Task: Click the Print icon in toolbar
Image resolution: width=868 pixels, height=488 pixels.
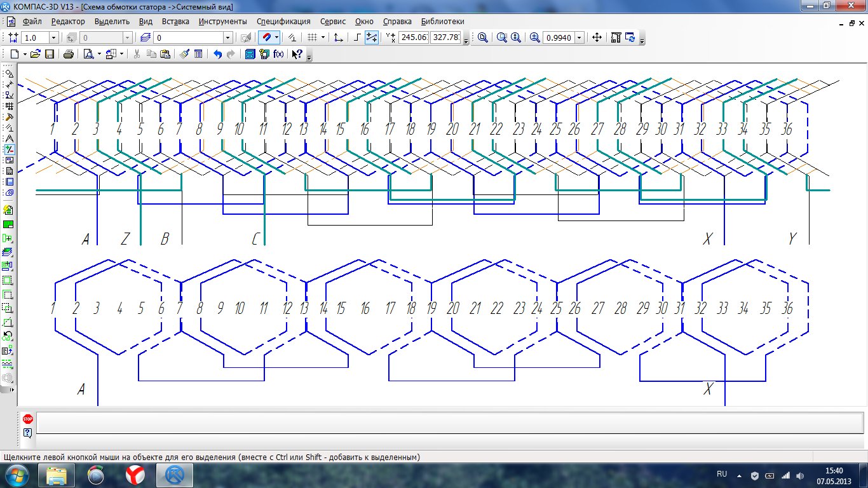Action: pyautogui.click(x=69, y=54)
